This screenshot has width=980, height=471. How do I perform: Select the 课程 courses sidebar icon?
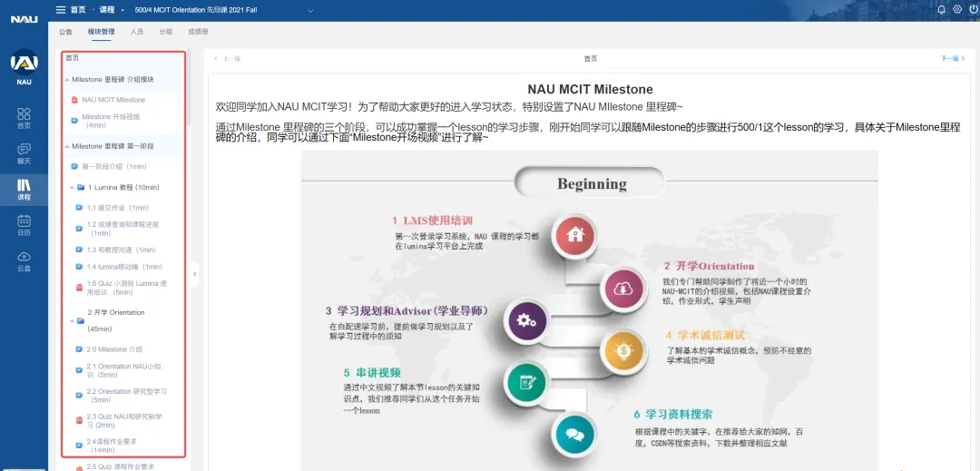[24, 189]
